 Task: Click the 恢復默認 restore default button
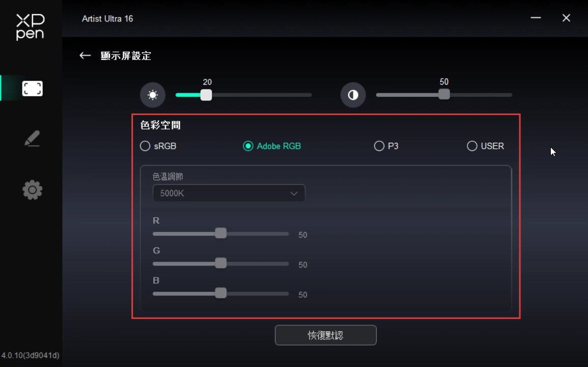[x=325, y=335]
